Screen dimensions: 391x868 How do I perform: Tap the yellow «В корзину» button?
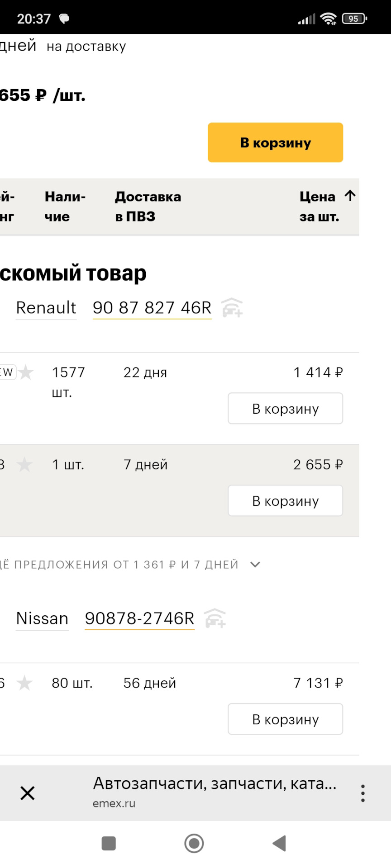(275, 142)
